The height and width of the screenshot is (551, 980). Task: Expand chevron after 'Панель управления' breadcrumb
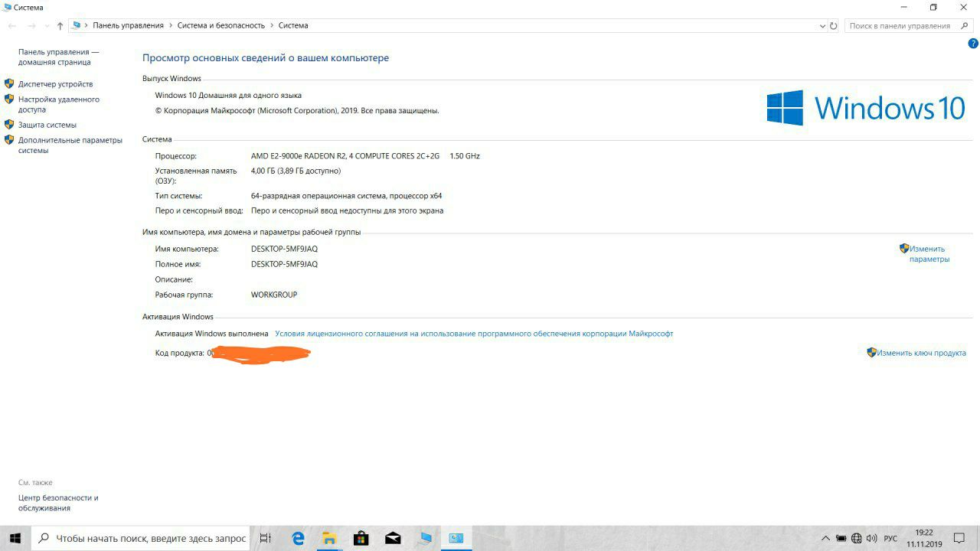point(171,25)
